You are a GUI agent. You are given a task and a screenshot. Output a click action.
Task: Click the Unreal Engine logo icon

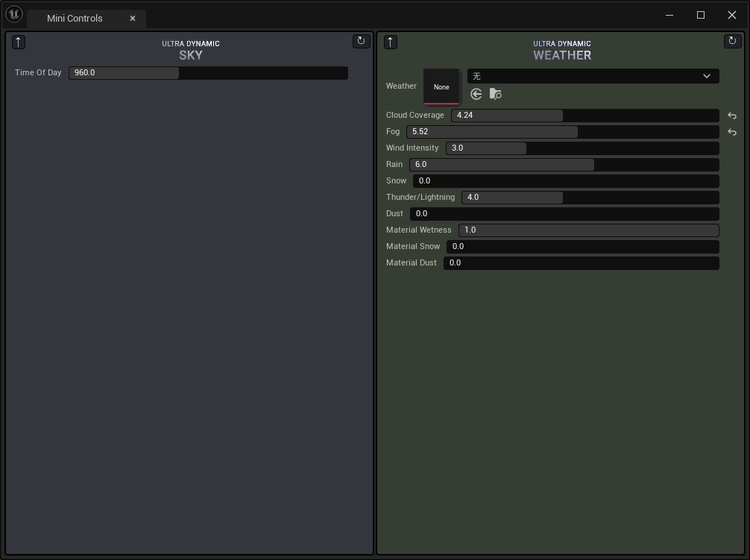click(14, 14)
